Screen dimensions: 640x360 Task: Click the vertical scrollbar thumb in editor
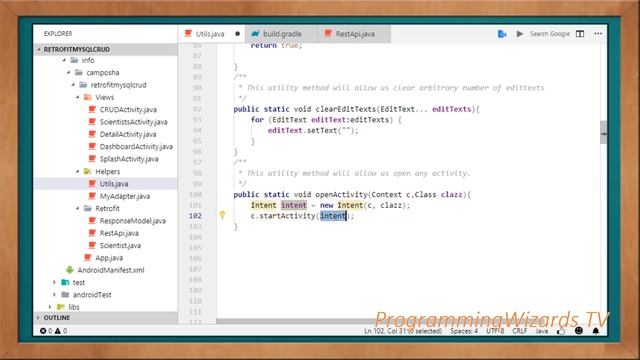[603, 132]
